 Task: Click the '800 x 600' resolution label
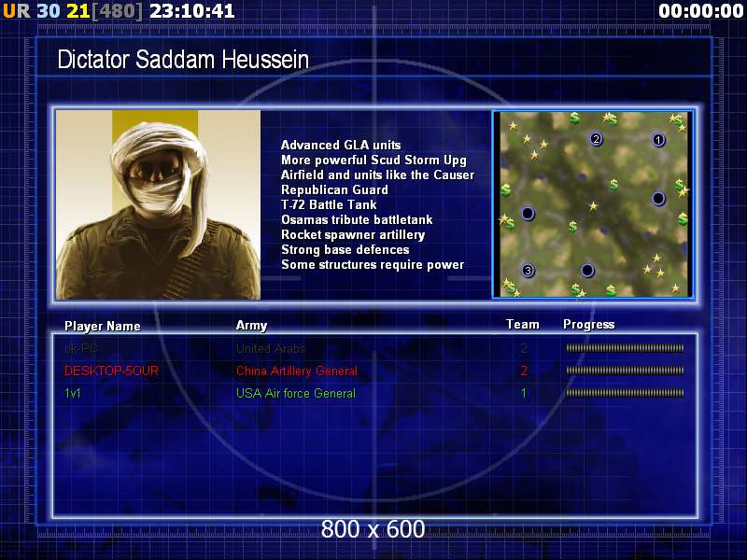coord(373,529)
